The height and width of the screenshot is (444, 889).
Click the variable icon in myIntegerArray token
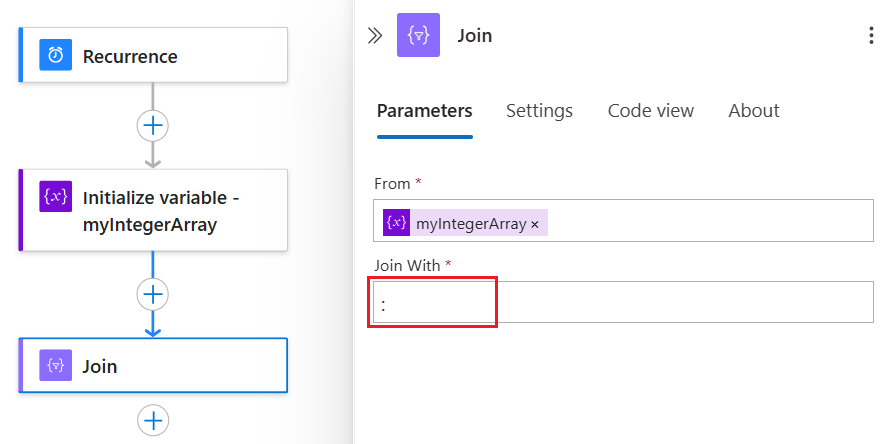tap(396, 222)
